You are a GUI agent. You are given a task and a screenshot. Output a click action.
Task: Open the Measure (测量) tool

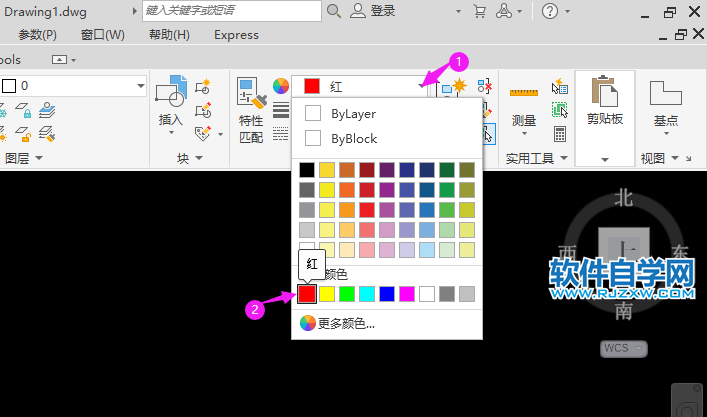pyautogui.click(x=523, y=93)
